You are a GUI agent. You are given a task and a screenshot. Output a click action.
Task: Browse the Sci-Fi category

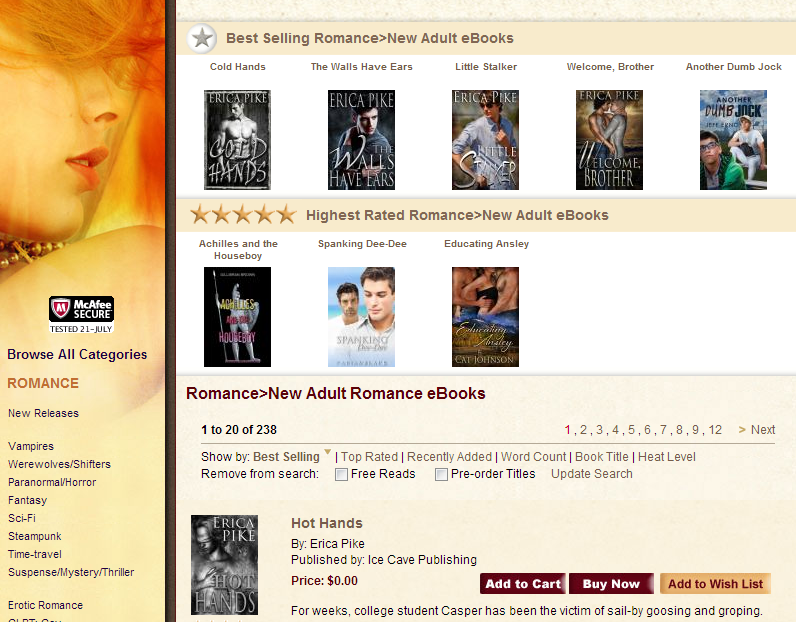tap(22, 518)
